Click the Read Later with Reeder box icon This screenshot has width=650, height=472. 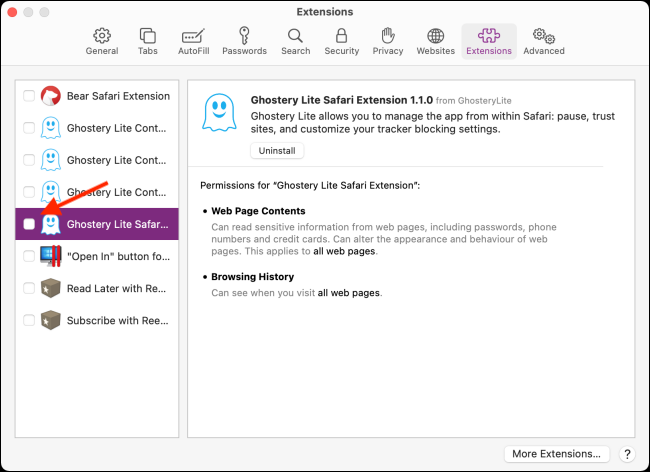pos(51,288)
